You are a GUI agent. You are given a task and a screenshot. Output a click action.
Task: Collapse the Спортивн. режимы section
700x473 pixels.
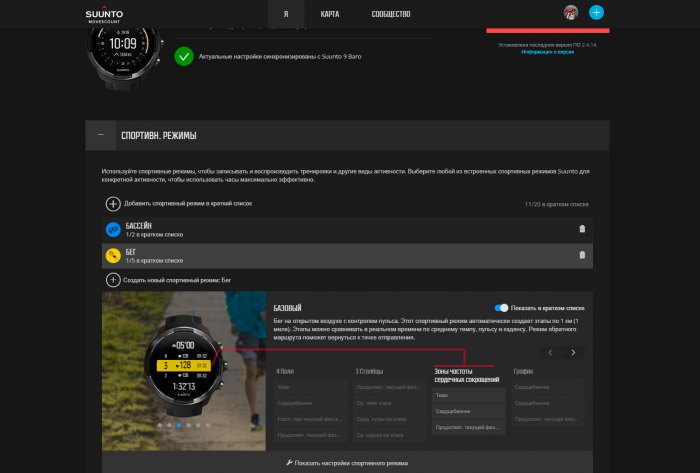(x=100, y=135)
